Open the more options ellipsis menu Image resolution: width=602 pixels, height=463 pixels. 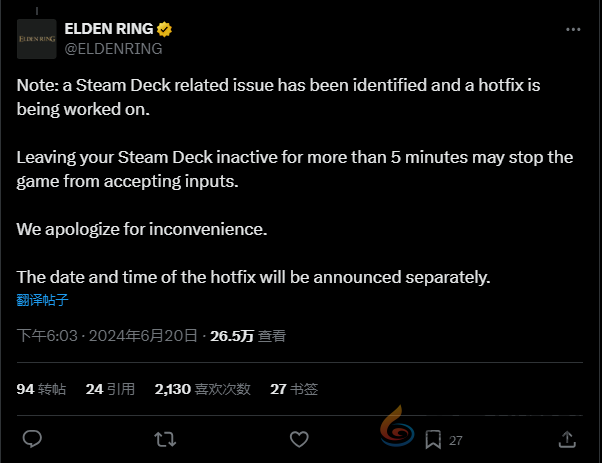[x=572, y=30]
